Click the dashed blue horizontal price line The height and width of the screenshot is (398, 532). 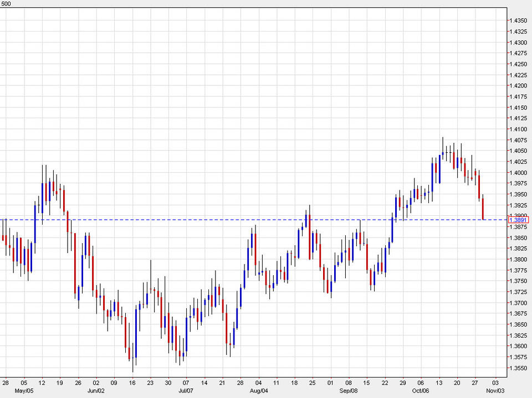[249, 220]
